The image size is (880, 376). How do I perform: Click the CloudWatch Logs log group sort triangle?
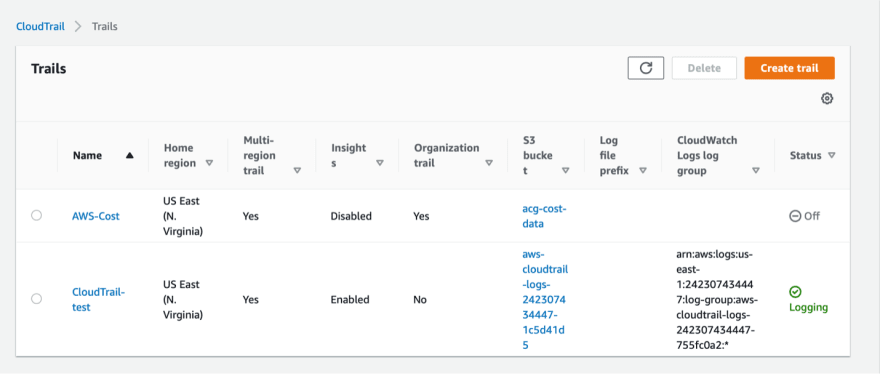(756, 171)
